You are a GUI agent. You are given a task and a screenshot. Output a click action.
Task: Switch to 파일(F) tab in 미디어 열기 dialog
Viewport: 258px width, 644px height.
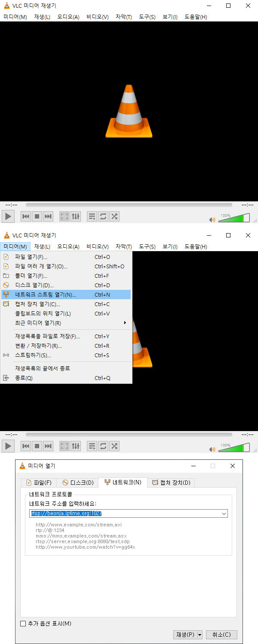click(x=39, y=483)
